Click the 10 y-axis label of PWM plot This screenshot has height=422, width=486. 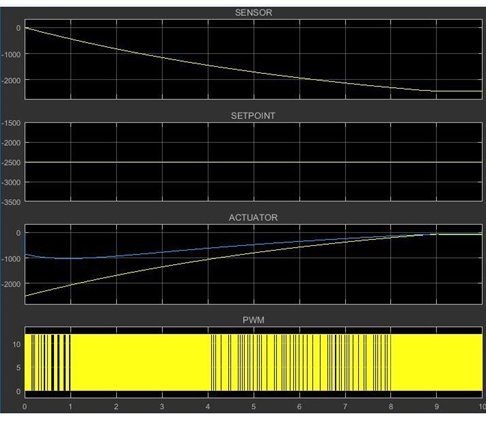[x=17, y=344]
